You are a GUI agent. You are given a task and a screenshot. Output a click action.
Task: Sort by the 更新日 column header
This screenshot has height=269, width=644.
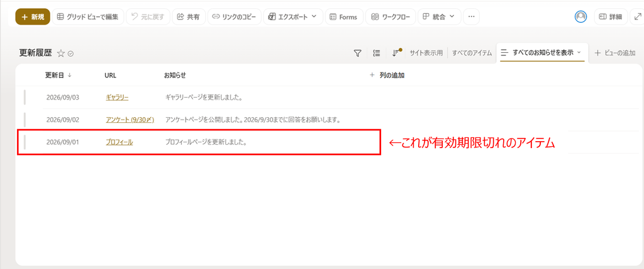click(x=58, y=75)
